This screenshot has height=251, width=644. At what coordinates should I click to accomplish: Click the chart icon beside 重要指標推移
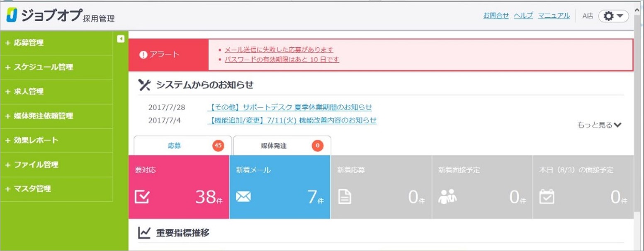(x=143, y=233)
